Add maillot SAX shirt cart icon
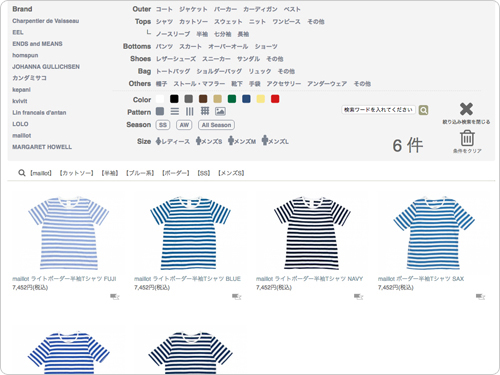The width and height of the screenshot is (500, 375). pyautogui.click(x=481, y=296)
